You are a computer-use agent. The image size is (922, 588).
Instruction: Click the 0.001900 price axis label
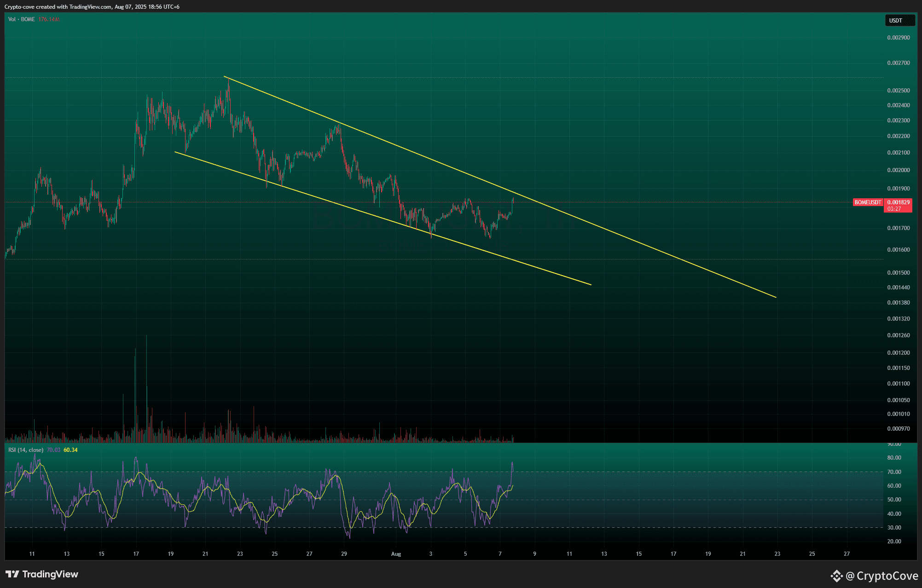pyautogui.click(x=898, y=189)
